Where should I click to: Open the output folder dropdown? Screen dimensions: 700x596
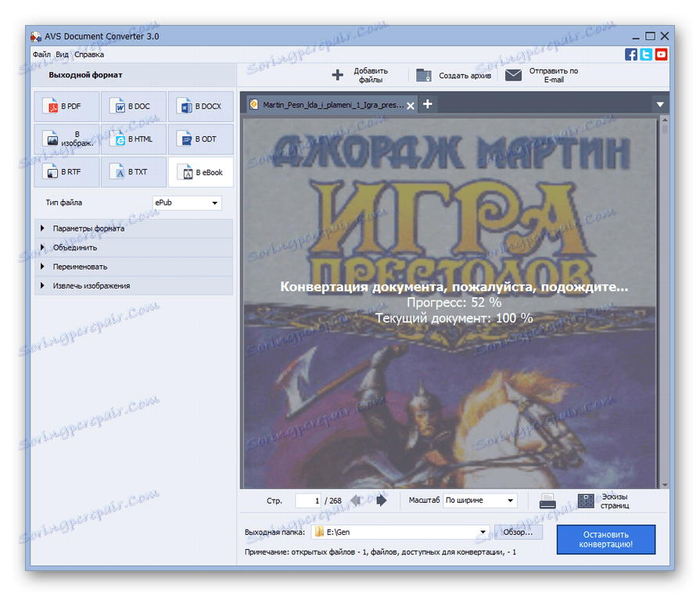(483, 532)
